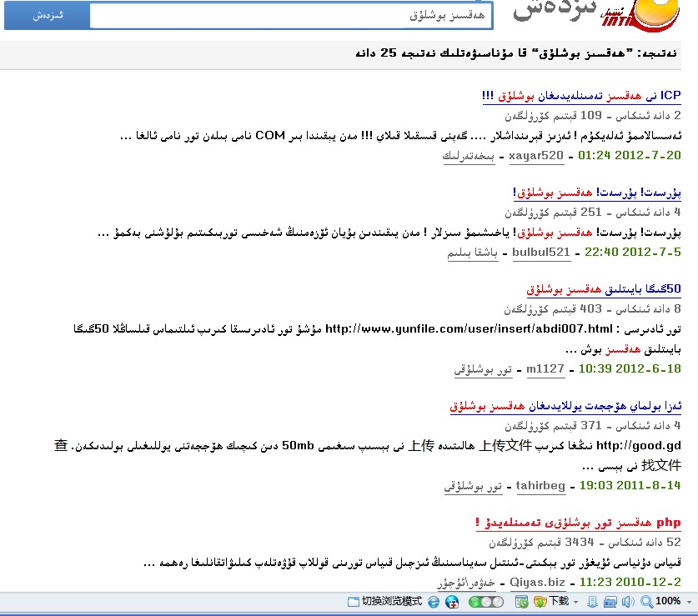This screenshot has height=616, width=698.
Task: Click the http://good.gd URL text
Action: pos(638,445)
